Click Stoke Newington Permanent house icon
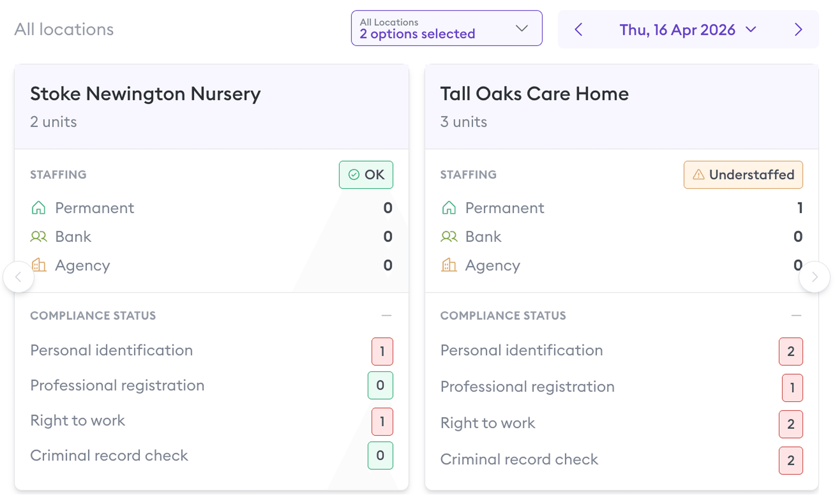The height and width of the screenshot is (504, 835). click(x=39, y=208)
